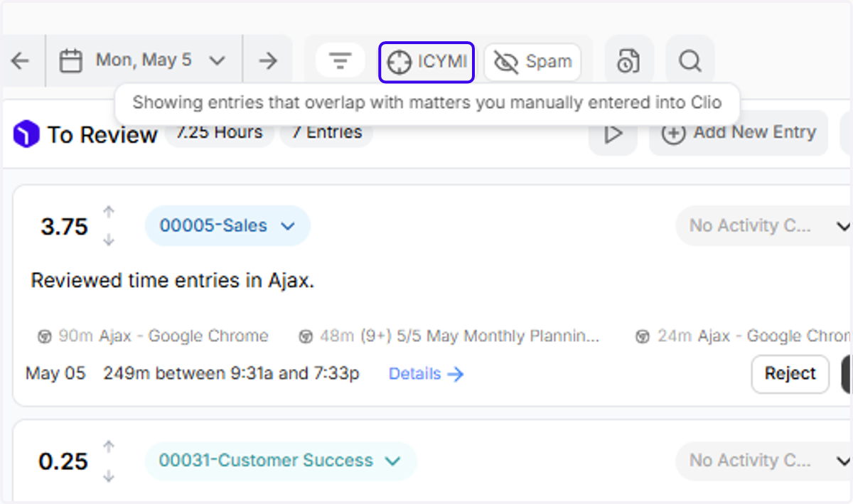Reject the 00005-Sales entry
The image size is (853, 504).
pos(790,374)
